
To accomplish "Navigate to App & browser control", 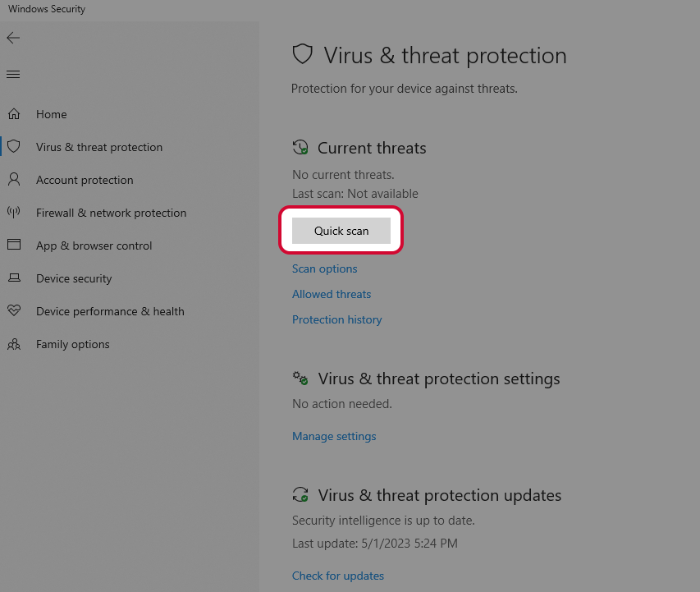I will (94, 246).
